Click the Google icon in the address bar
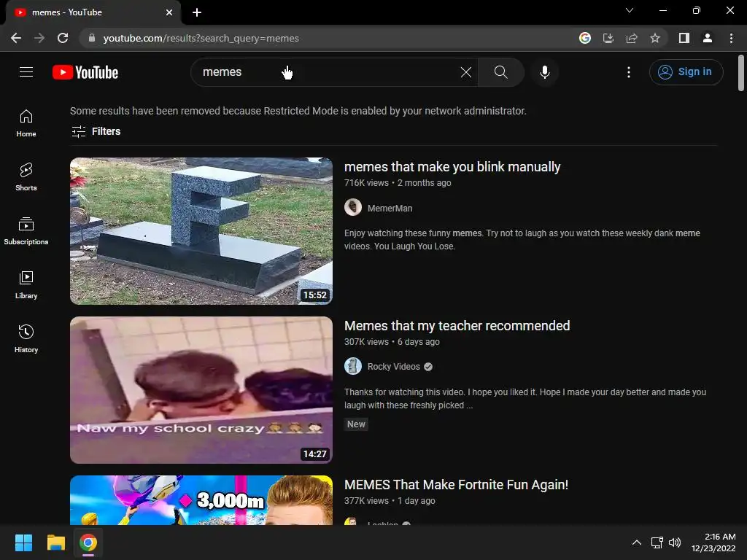747x560 pixels. click(x=585, y=38)
